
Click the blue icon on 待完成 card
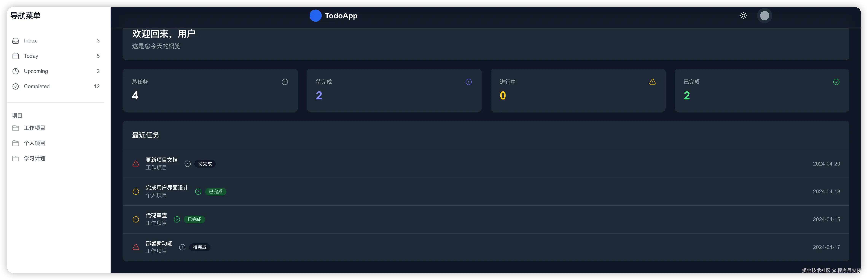tap(468, 82)
